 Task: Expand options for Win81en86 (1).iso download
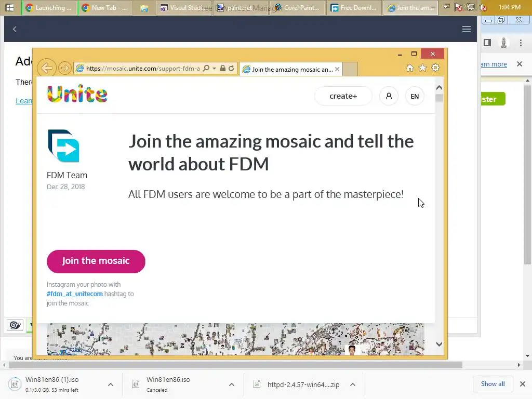[x=111, y=384]
